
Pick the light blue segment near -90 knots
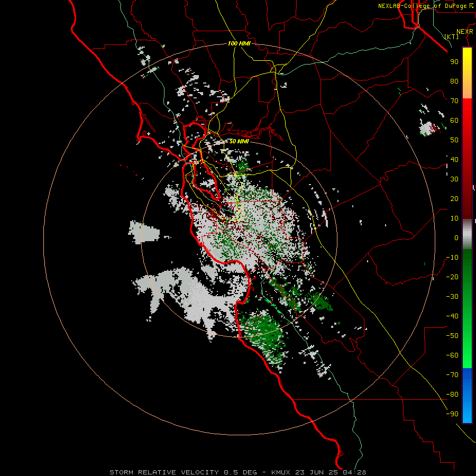tap(467, 413)
